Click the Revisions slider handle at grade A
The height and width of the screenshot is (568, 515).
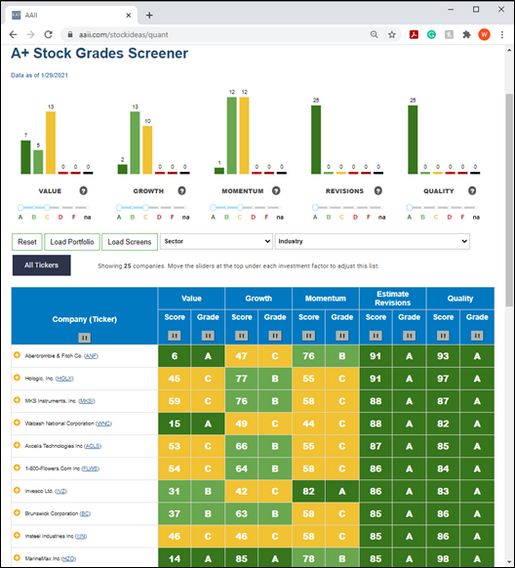point(315,208)
